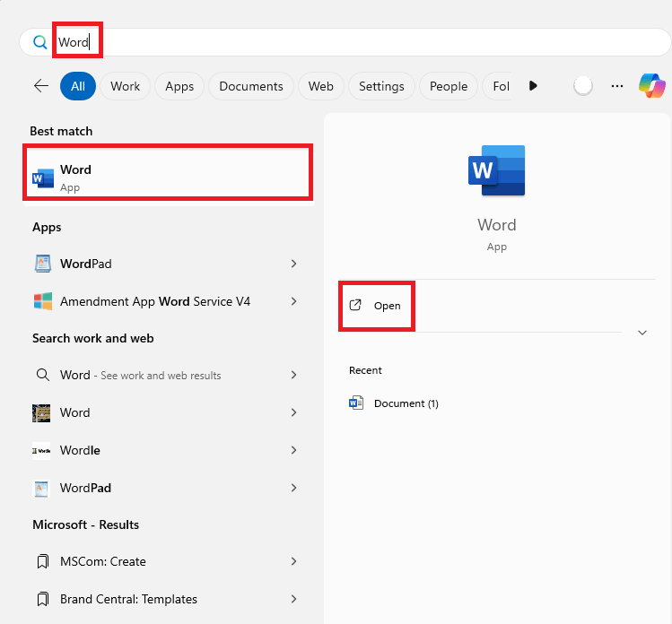Switch to the Apps filter tab

click(x=179, y=86)
